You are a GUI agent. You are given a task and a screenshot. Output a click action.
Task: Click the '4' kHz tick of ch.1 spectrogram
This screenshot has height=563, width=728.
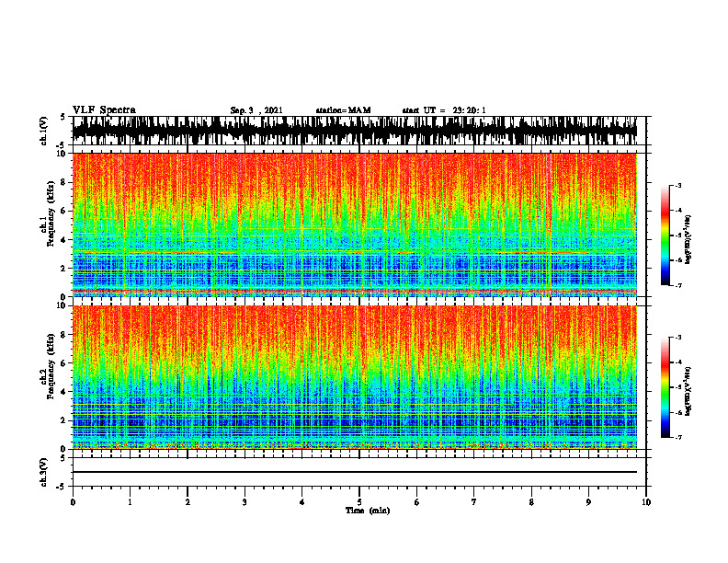coord(64,240)
